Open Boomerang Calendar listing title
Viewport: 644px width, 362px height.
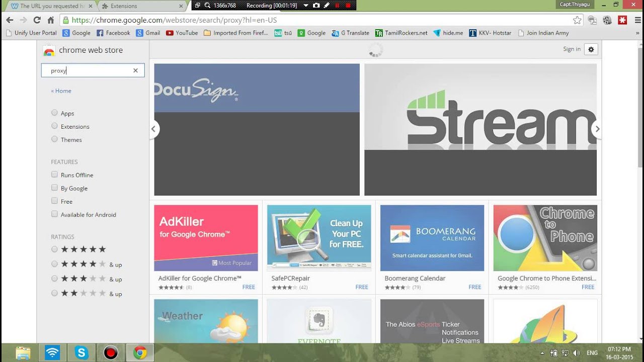[415, 278]
